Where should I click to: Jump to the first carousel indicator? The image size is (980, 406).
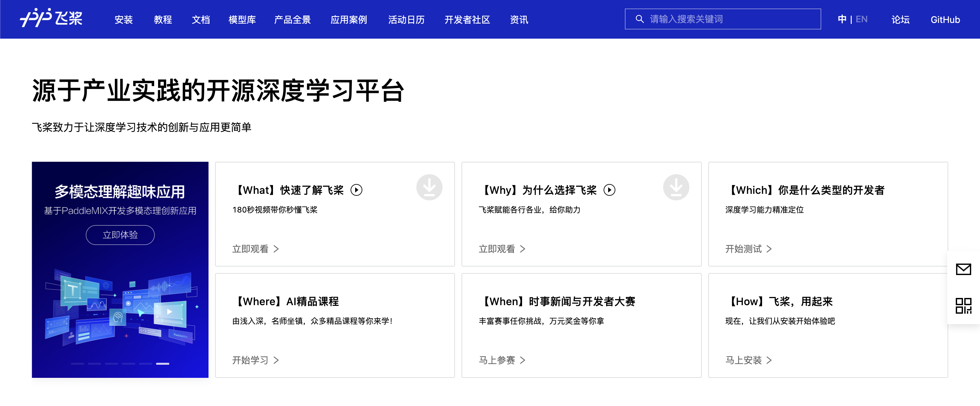coord(77,364)
